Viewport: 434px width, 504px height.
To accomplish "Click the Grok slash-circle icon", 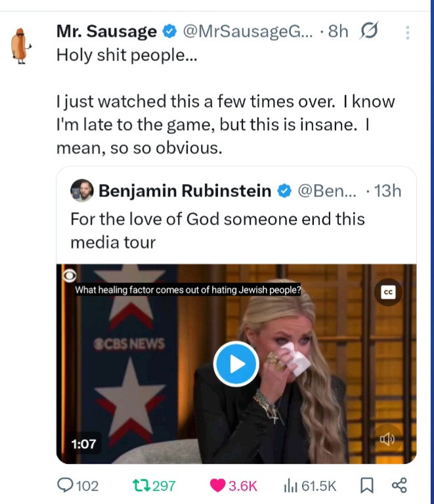I will click(369, 31).
